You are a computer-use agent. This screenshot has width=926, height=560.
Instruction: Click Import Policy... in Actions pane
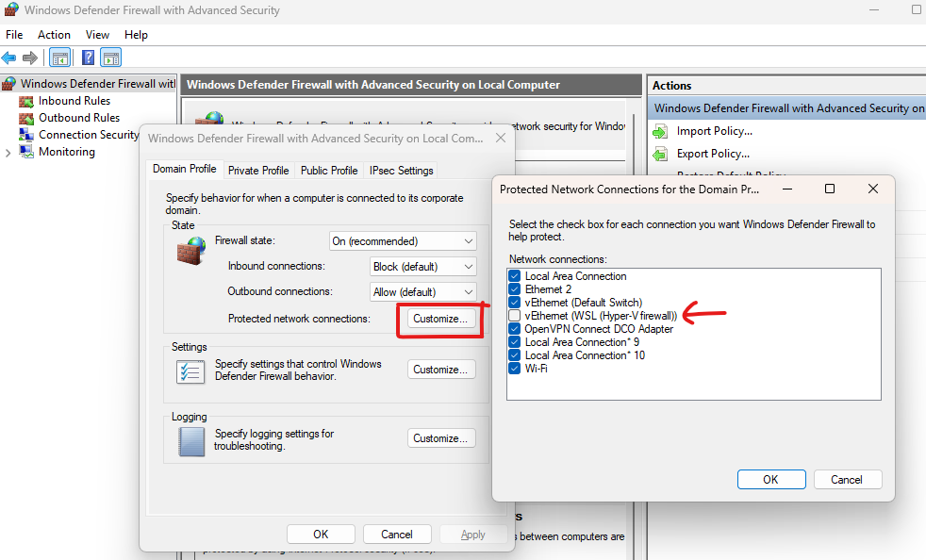tap(715, 131)
